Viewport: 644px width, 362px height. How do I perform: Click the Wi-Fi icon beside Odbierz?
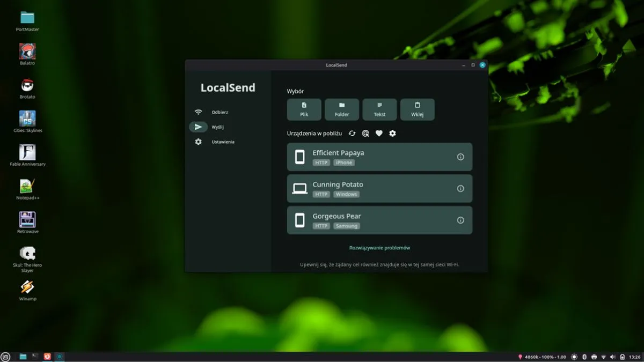click(x=199, y=112)
